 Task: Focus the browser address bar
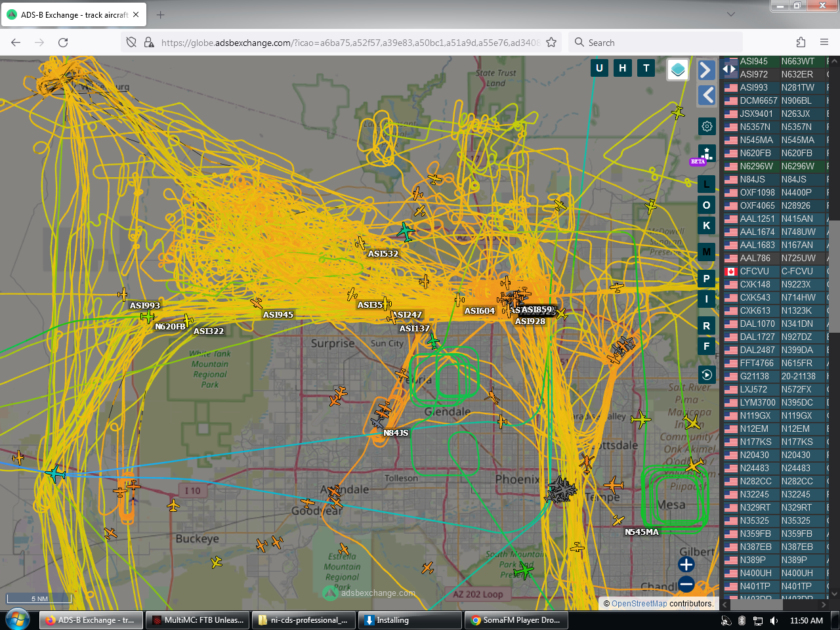[350, 43]
